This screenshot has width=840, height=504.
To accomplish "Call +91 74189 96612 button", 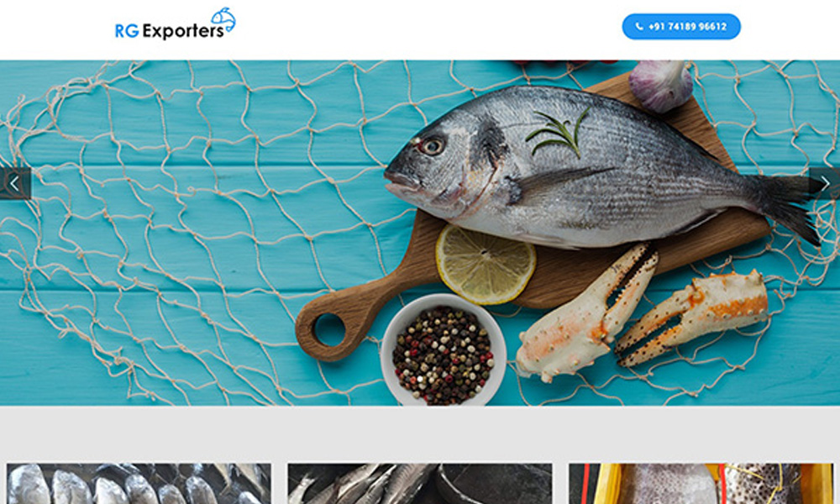I will click(681, 26).
